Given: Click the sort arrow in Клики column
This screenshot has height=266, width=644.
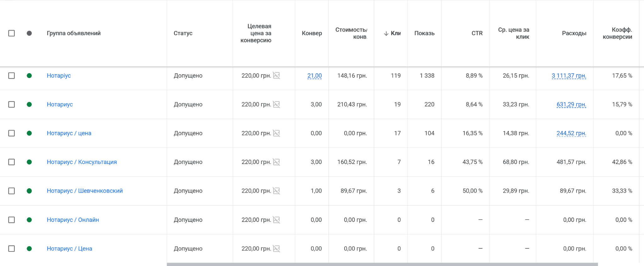Looking at the screenshot, I should [x=386, y=33].
